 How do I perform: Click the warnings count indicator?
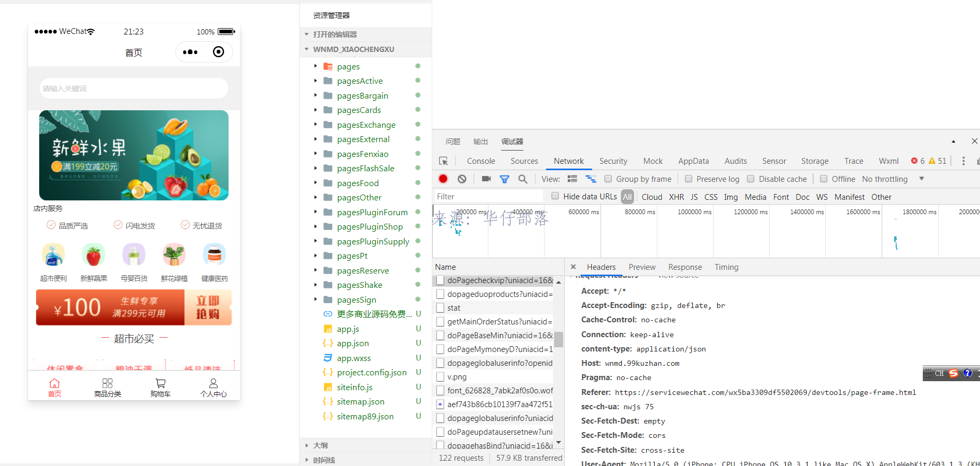pos(938,161)
